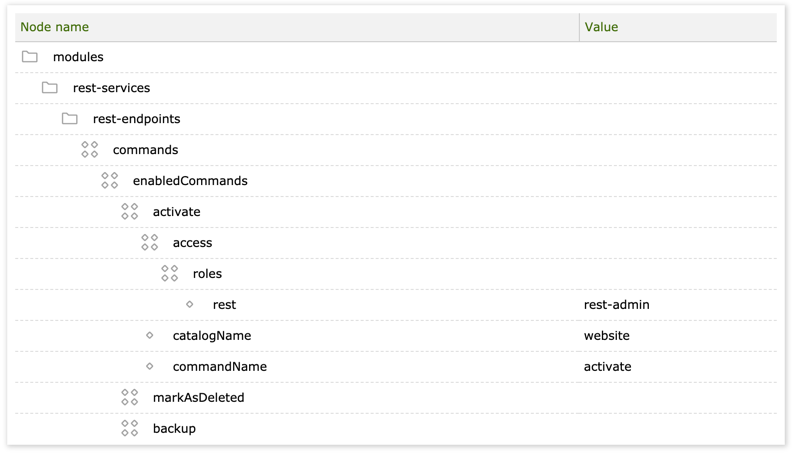Click the rest property diamond icon
The height and width of the screenshot is (453, 792).
(190, 305)
